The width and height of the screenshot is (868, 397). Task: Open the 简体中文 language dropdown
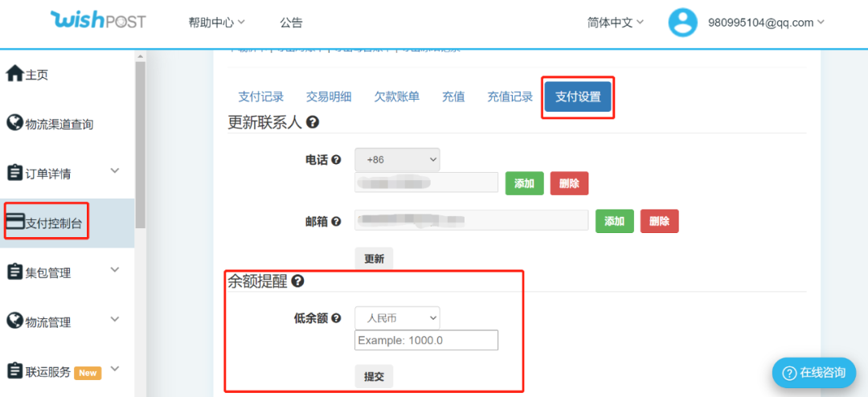point(616,23)
